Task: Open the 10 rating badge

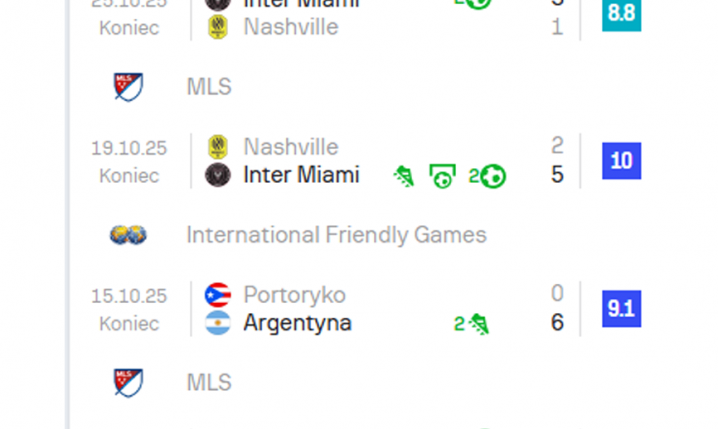Action: [621, 161]
